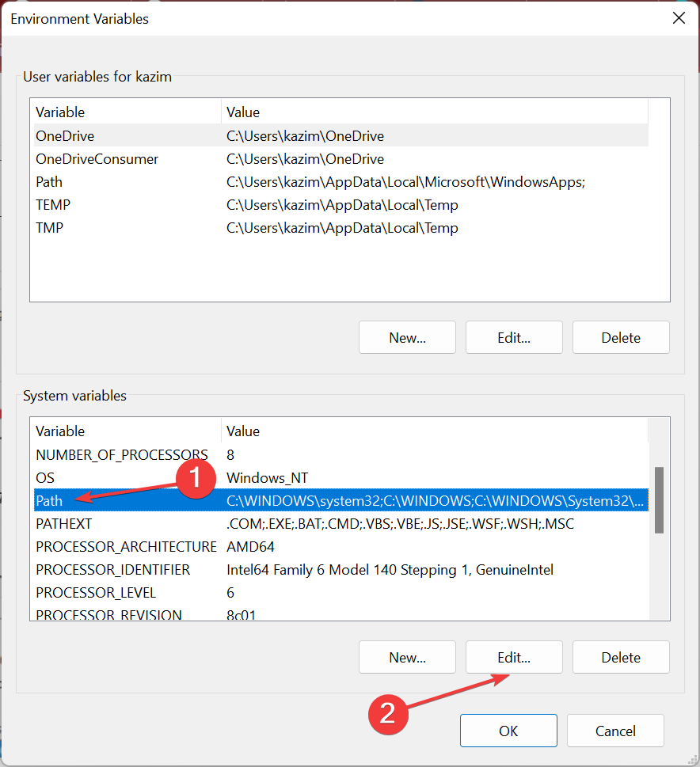700x767 pixels.
Task: Confirm with the OK button
Action: (x=508, y=731)
